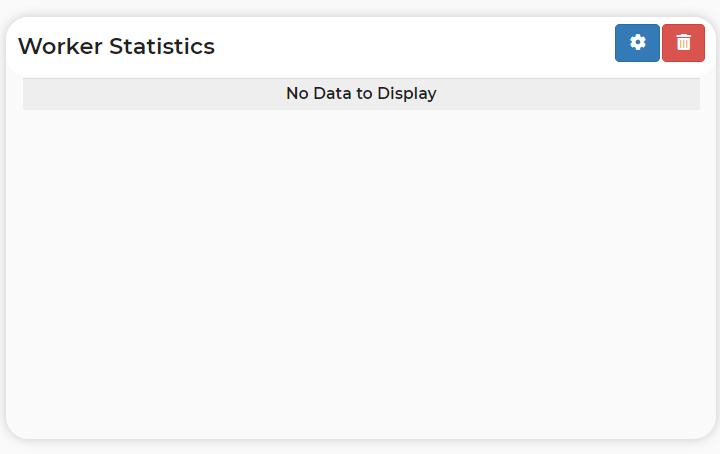Tap the white cog symbol in the header
Viewport: 720px width, 454px height.
pyautogui.click(x=637, y=42)
